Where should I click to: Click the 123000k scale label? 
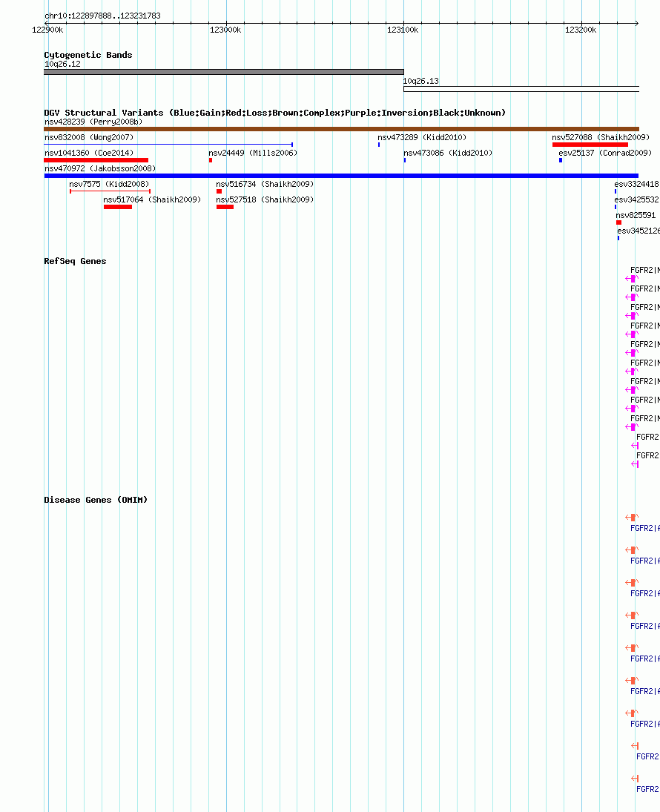[225, 30]
